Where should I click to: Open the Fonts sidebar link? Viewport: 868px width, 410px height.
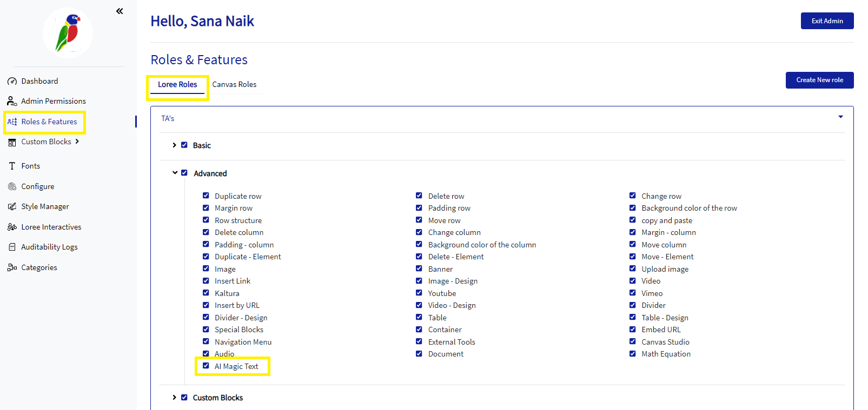31,166
